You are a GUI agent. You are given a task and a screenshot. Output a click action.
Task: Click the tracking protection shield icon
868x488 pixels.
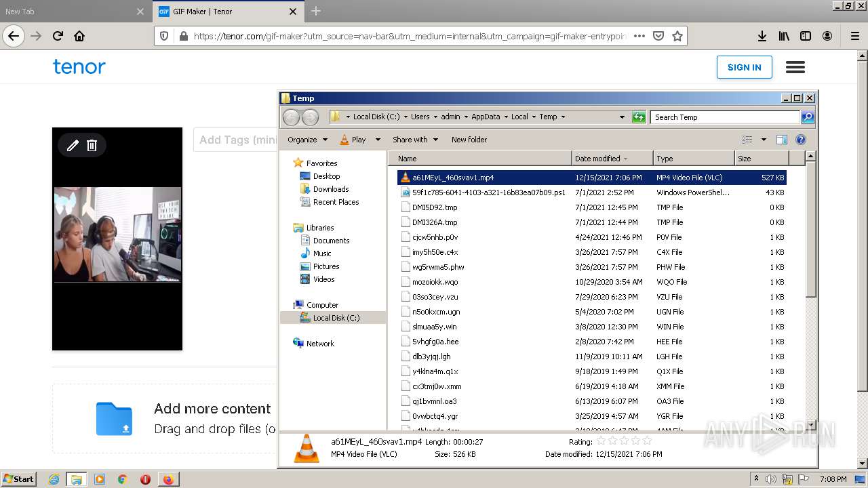click(163, 36)
